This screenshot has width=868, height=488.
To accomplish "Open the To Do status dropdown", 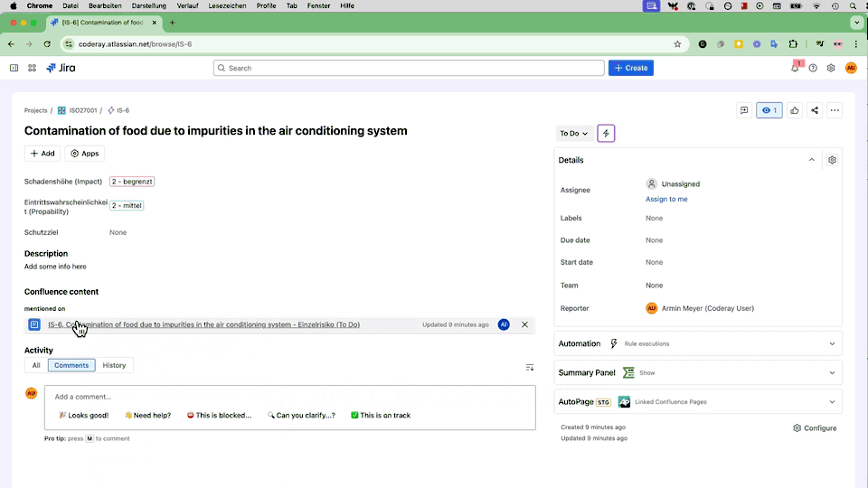I will tap(573, 134).
